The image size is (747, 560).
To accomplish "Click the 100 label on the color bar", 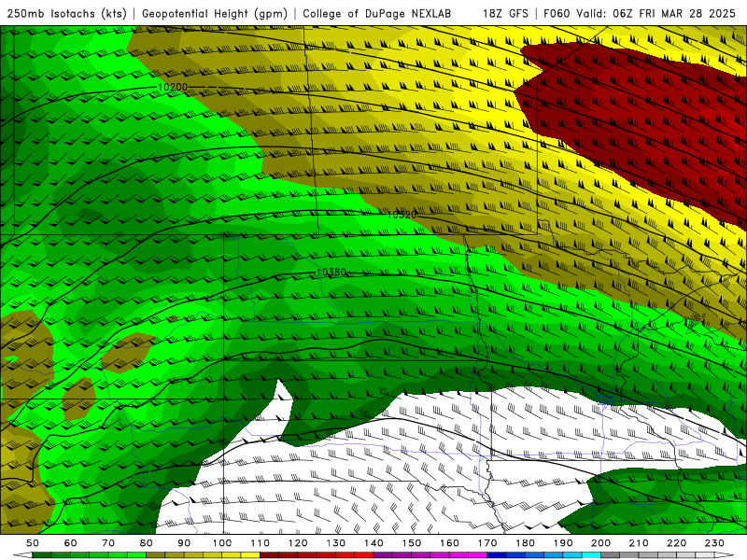I will [222, 543].
